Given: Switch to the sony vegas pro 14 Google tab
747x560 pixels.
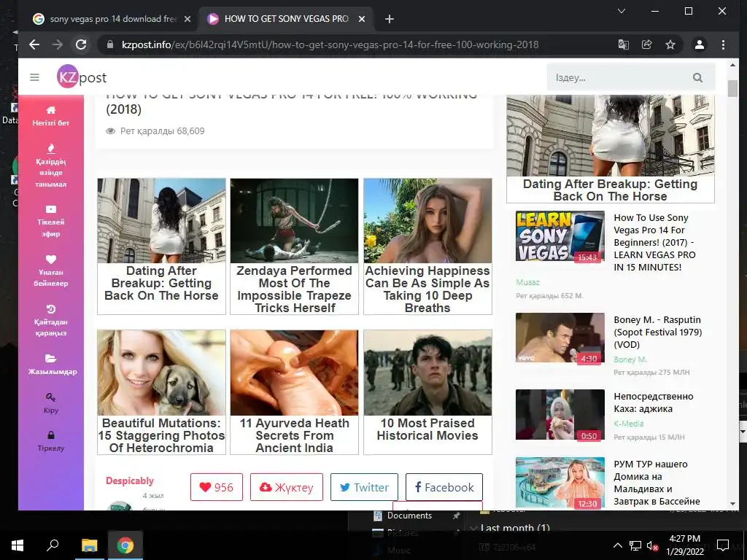Looking at the screenshot, I should 112,19.
